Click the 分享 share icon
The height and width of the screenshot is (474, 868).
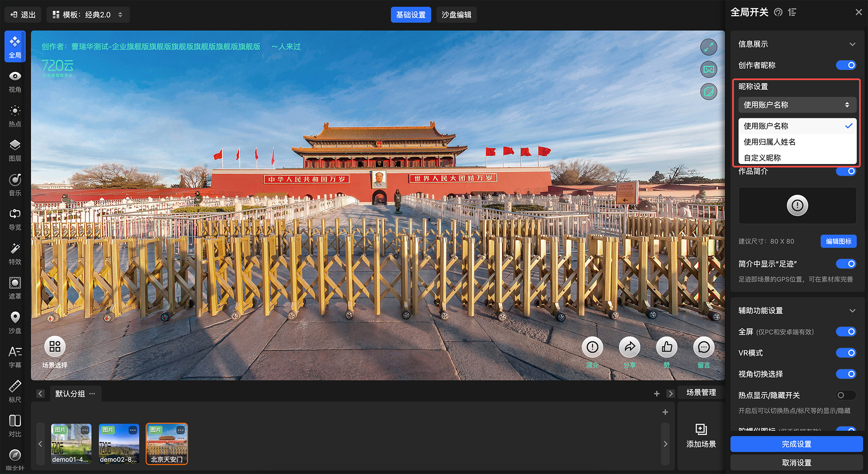(x=629, y=347)
